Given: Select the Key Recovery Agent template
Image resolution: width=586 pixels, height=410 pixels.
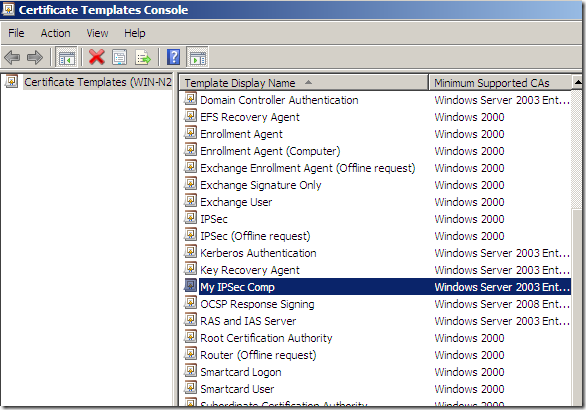Looking at the screenshot, I should [250, 270].
